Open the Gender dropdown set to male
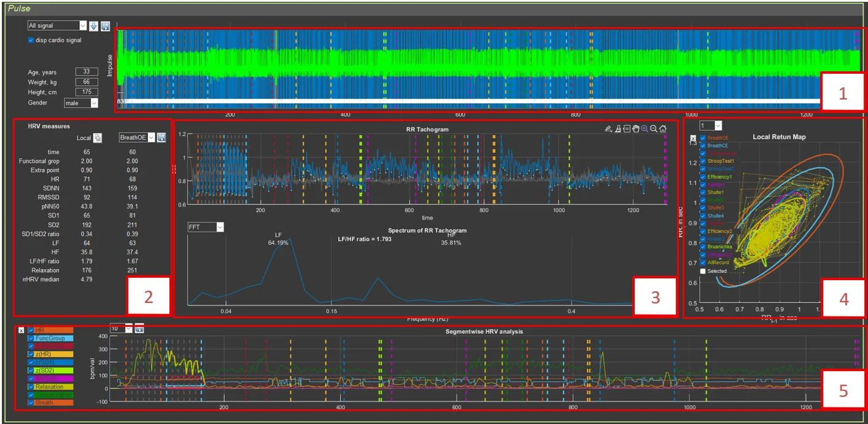Image resolution: width=868 pixels, height=424 pixels. 81,103
